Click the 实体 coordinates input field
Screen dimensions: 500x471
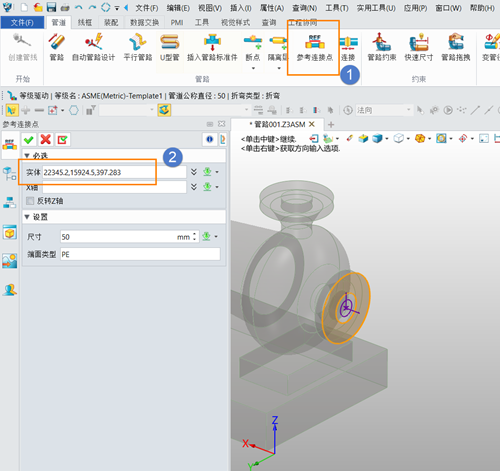(114, 172)
